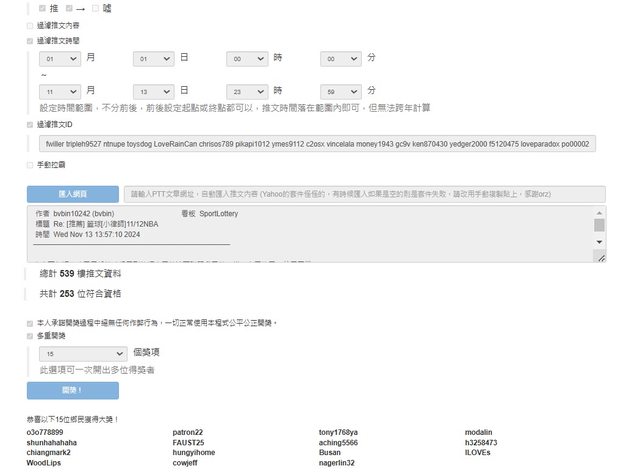
Task: Toggle the 推 (push) checkbox
Action: tap(42, 8)
